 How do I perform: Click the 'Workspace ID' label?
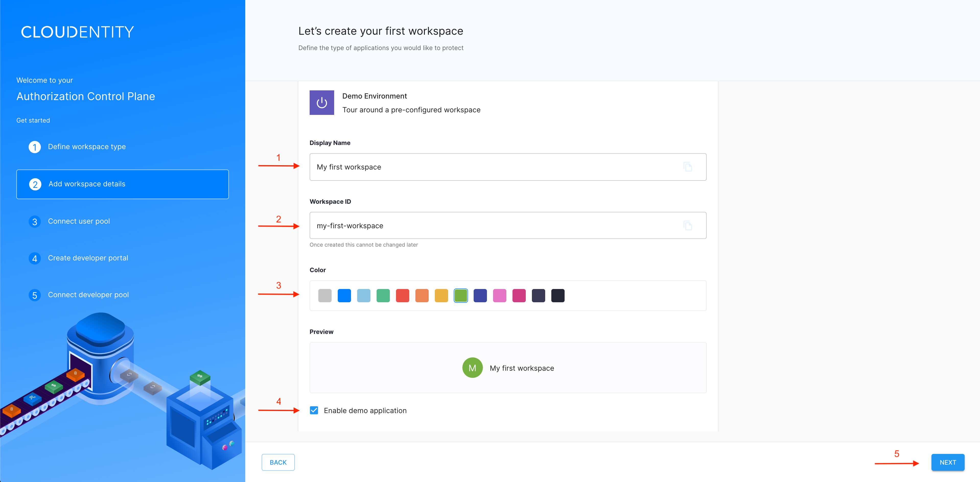point(330,201)
